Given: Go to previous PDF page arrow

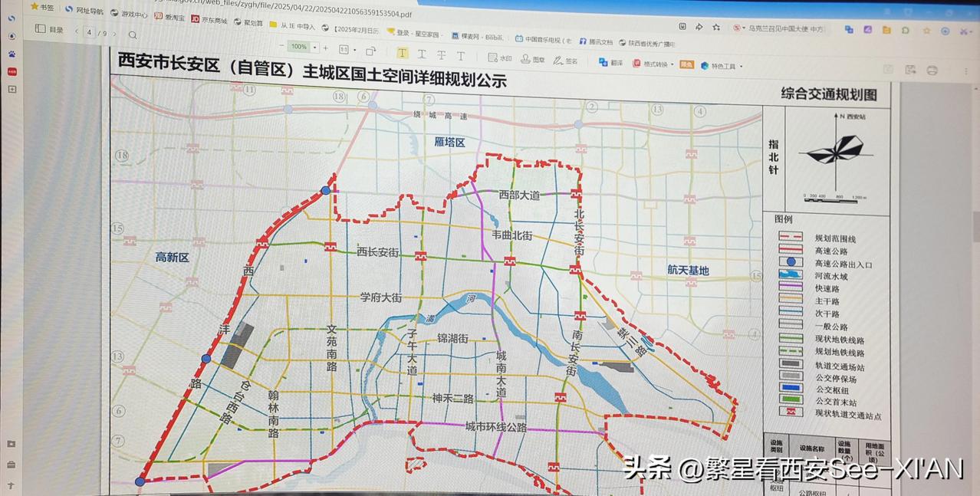Looking at the screenshot, I should coord(77,31).
